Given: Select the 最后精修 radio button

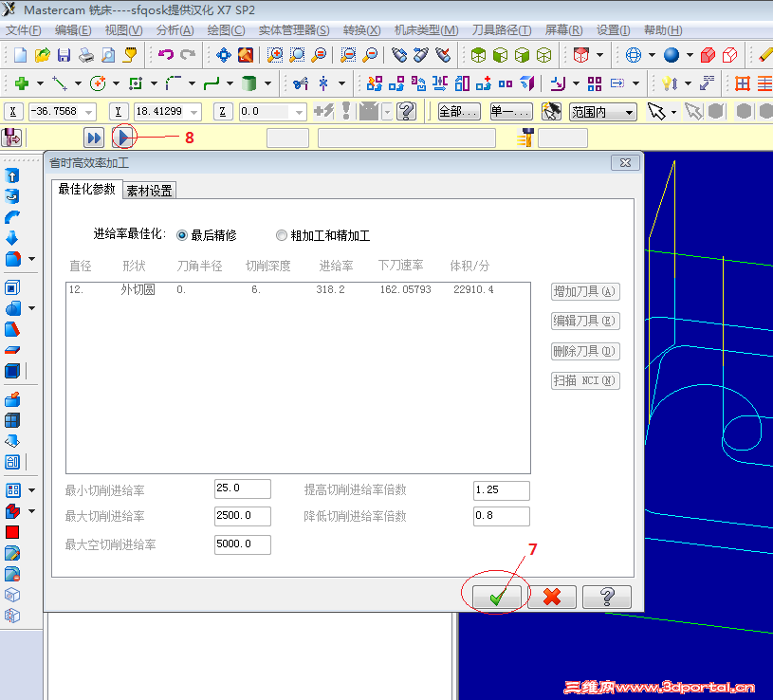Looking at the screenshot, I should pos(182,235).
